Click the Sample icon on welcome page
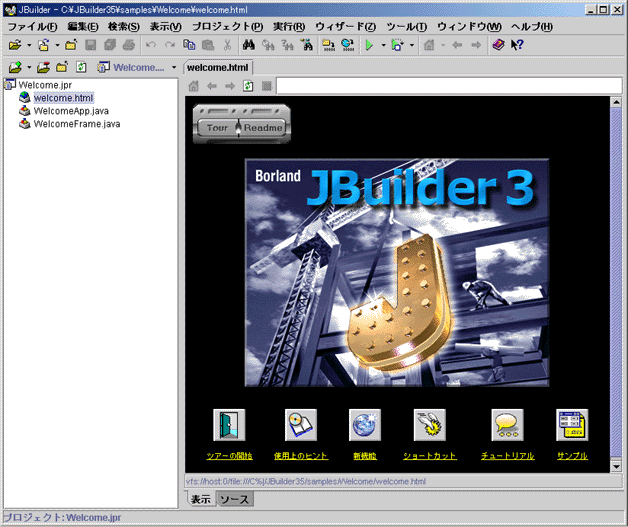Screen dimensions: 628x527 click(x=572, y=425)
